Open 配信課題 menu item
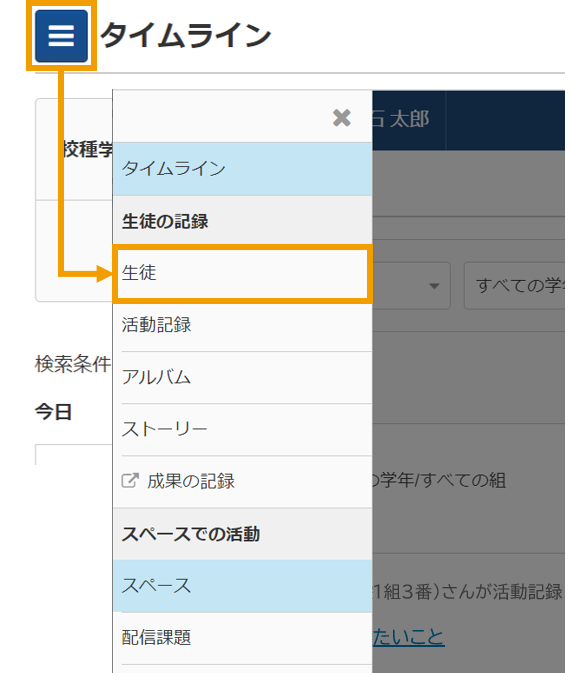This screenshot has height=673, width=573. (x=243, y=638)
